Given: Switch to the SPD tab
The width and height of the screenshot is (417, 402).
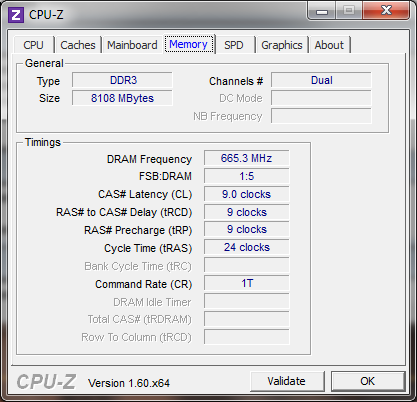Looking at the screenshot, I should [234, 45].
